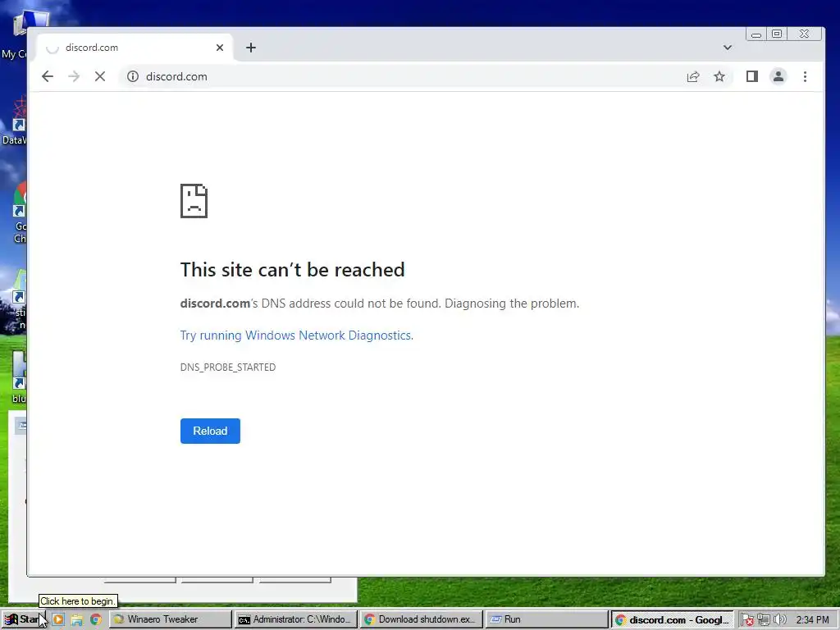Bookmark this tab with star
This screenshot has width=840, height=630.
(719, 76)
